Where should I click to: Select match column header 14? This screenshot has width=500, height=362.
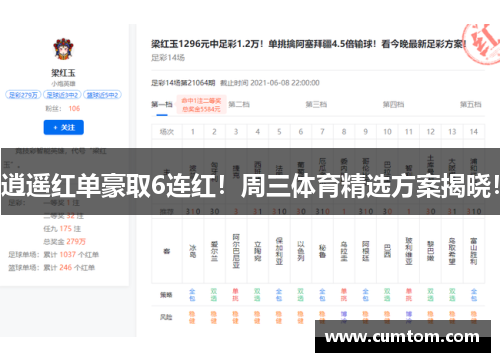coord(474,132)
